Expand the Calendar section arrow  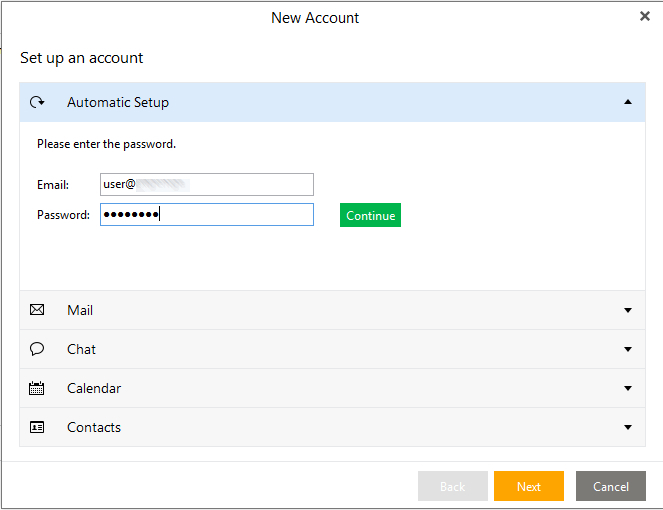coord(628,388)
